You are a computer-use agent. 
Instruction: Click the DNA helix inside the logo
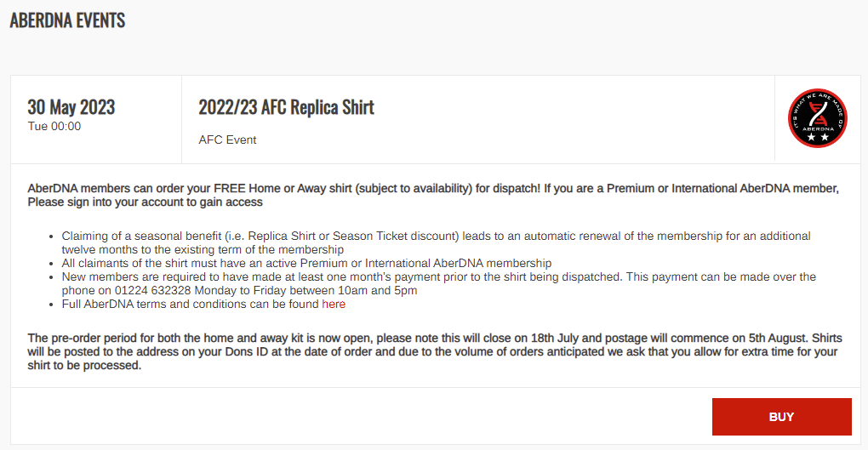coord(817,115)
